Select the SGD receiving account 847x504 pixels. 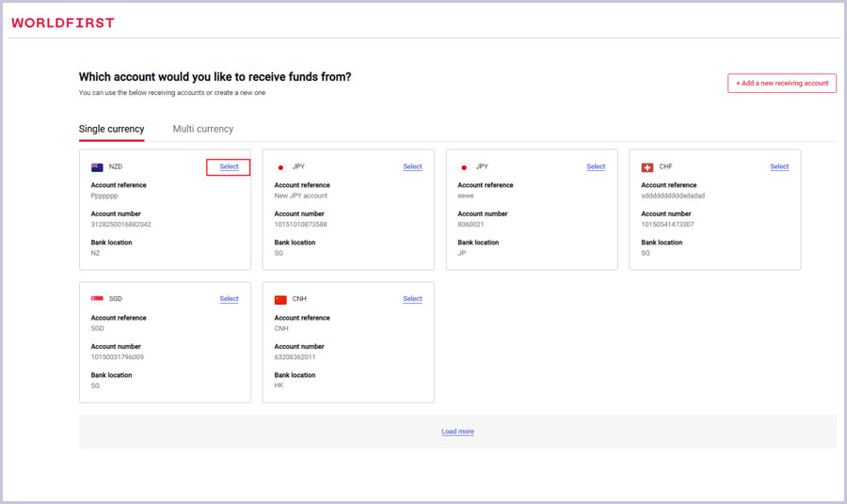click(x=229, y=299)
